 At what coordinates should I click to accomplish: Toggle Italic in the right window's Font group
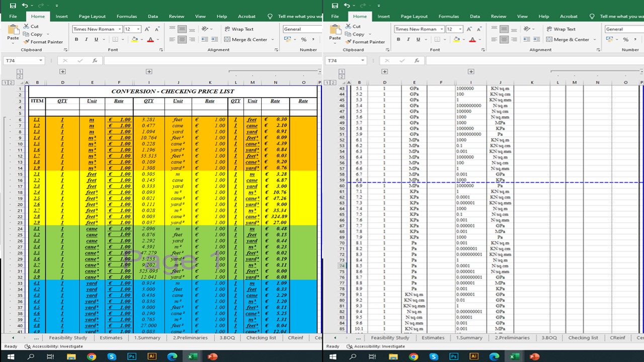[408, 40]
